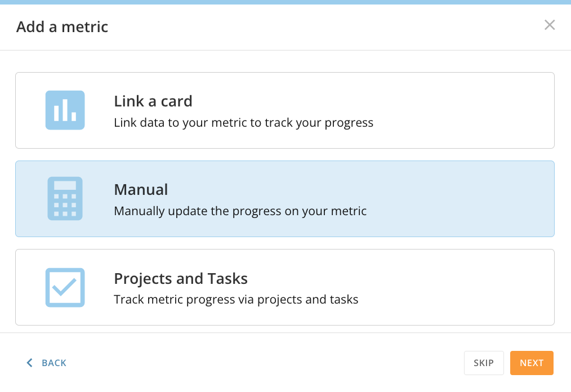Click "Track metric progress via projects" description
Viewport: 571px width, 392px height.
(236, 299)
